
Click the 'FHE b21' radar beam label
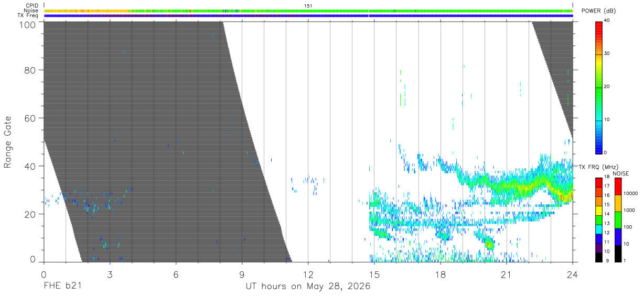click(63, 287)
